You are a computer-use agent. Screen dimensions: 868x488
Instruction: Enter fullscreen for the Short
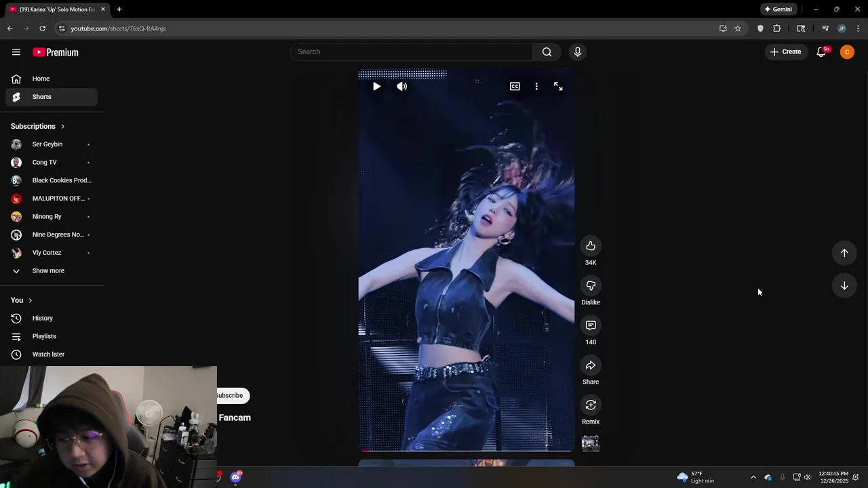point(558,87)
